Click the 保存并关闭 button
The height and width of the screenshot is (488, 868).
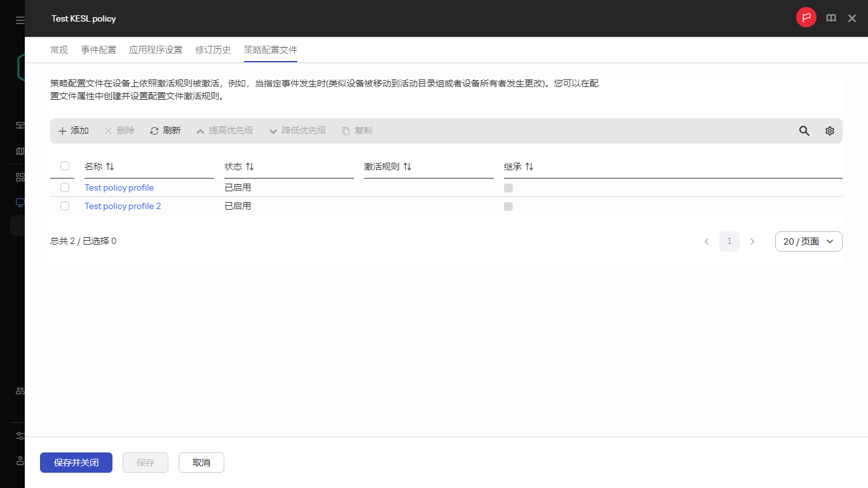[x=76, y=463]
